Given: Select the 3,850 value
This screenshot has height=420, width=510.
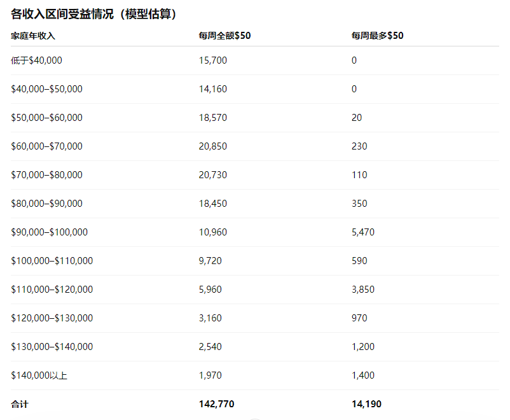Looking at the screenshot, I should (x=362, y=290).
